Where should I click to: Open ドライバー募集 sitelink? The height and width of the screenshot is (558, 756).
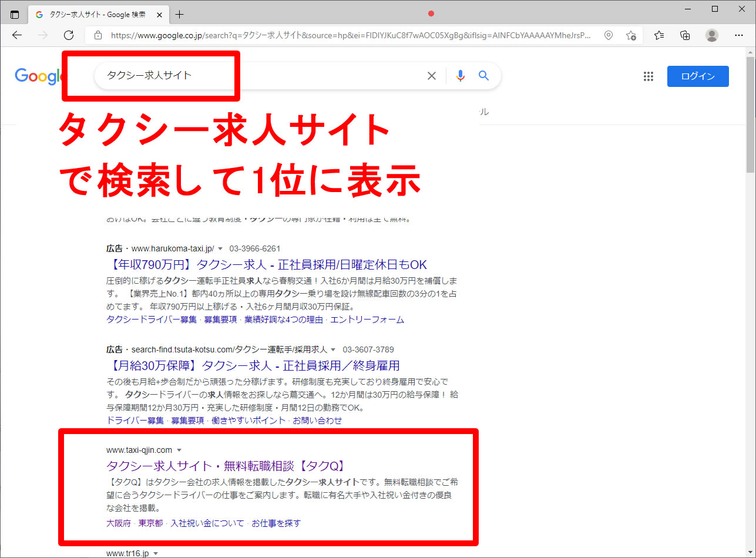(x=135, y=421)
